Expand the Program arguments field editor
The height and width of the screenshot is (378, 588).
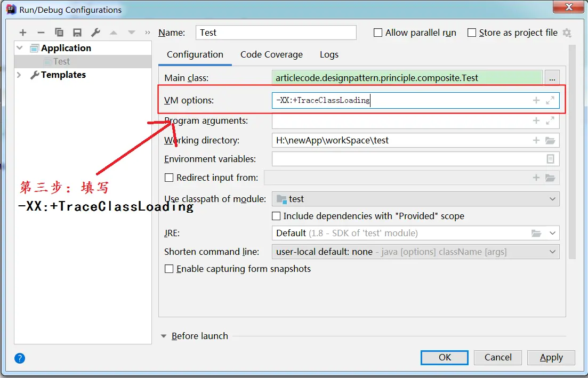550,120
